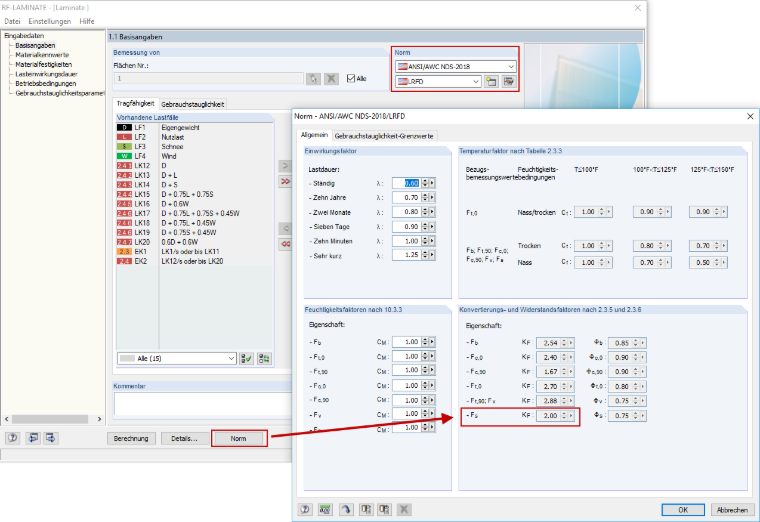Click the Ständig λ 0.60 input field

click(406, 183)
